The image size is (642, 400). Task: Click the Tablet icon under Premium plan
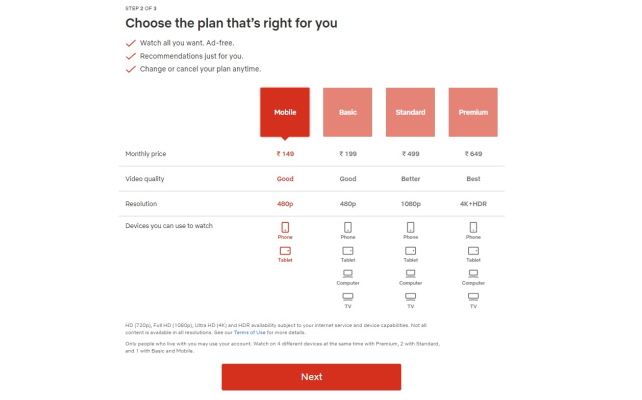[x=473, y=251]
